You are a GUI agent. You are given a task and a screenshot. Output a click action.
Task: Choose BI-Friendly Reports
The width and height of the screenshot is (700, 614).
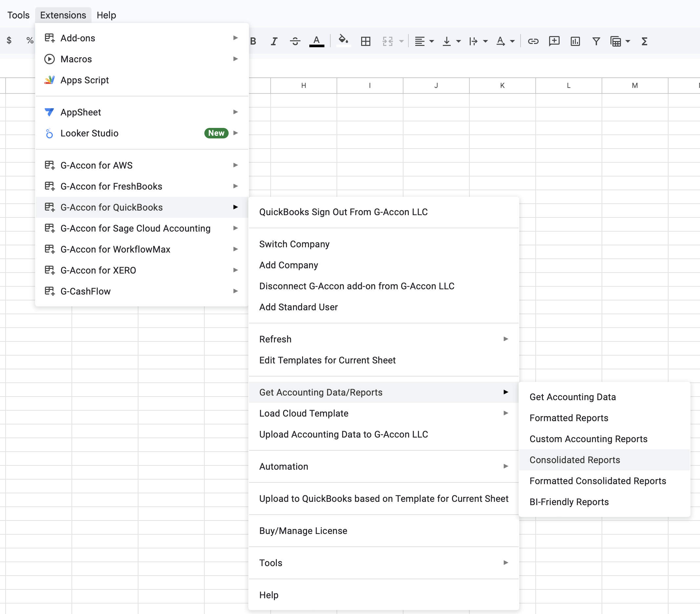604,502
